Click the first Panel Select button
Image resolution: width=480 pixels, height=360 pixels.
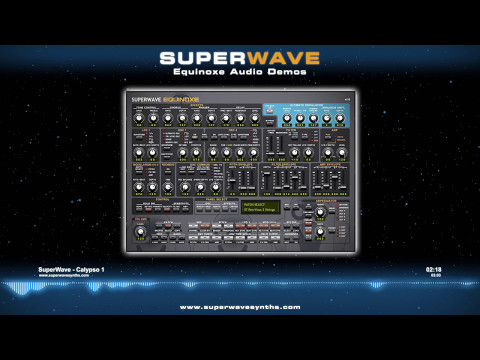point(200,209)
